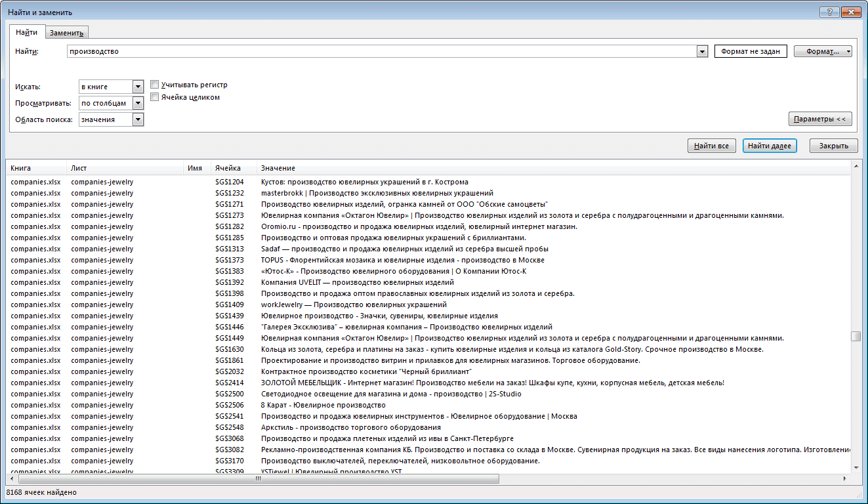Image resolution: width=868 pixels, height=504 pixels.
Task: Select result row with cell $G$1449
Action: (x=428, y=338)
